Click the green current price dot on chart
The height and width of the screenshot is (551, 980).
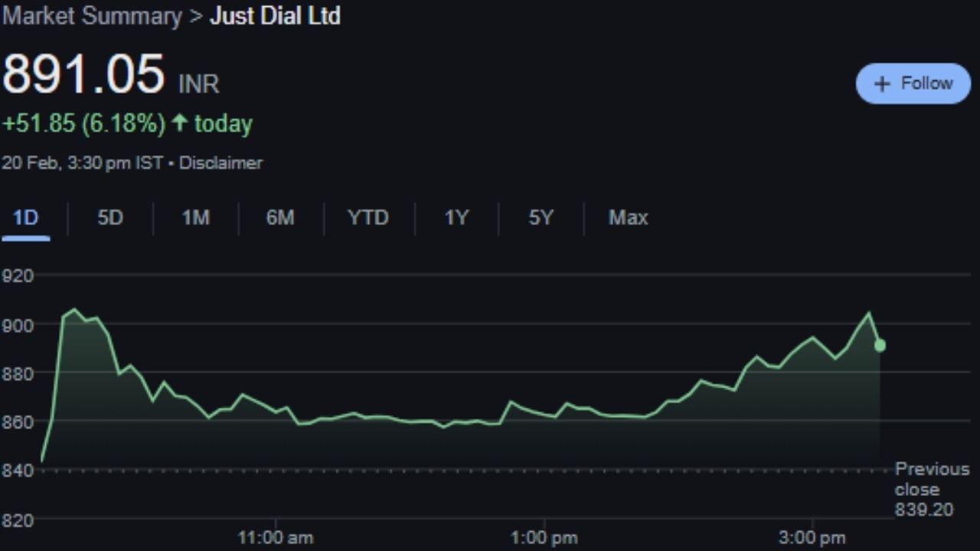click(880, 346)
